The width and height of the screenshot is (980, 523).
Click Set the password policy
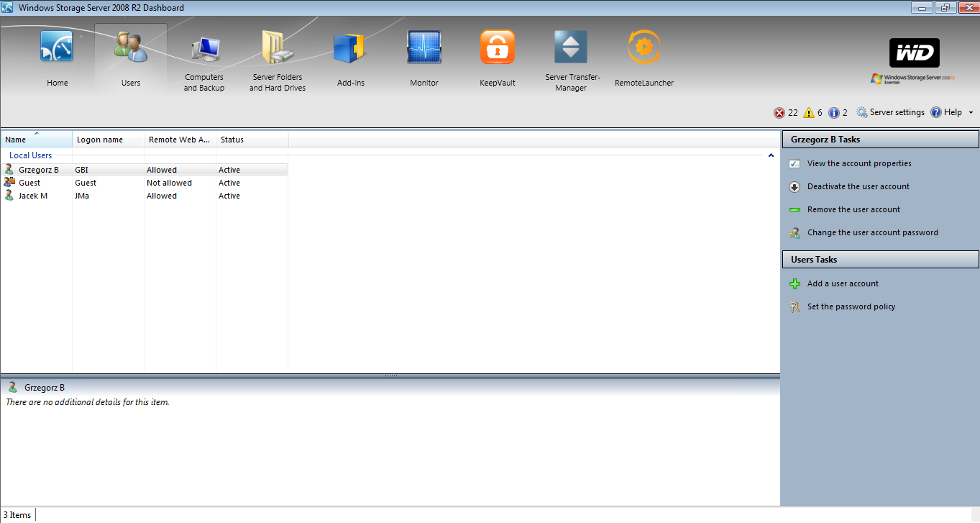tap(851, 307)
